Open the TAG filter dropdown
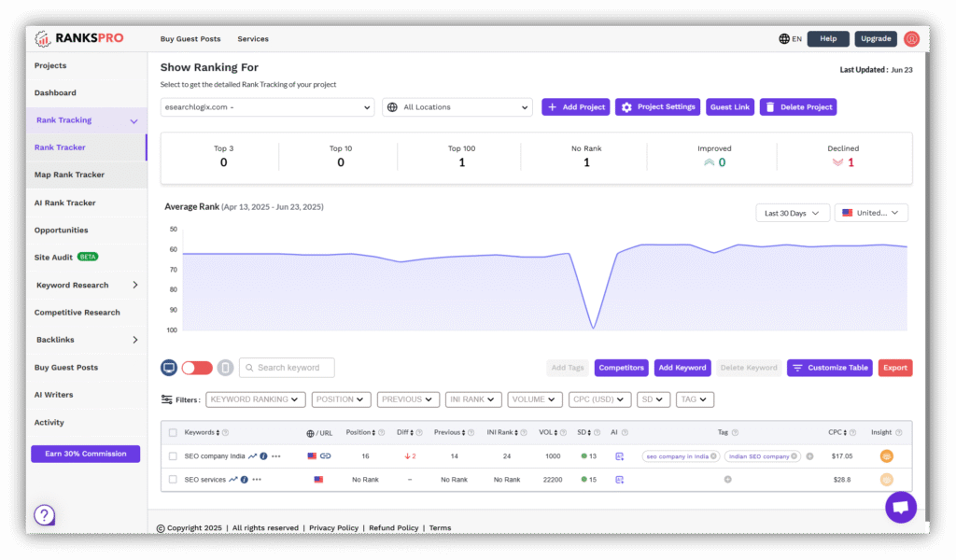Screen dimensions: 956x560 click(x=695, y=399)
